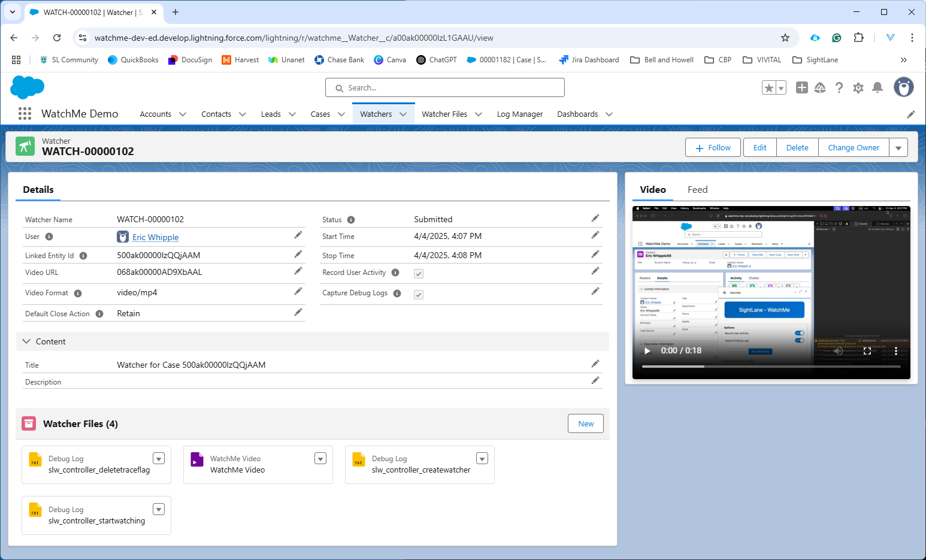926x560 pixels.
Task: Edit the Status field pencil icon
Action: click(x=595, y=218)
